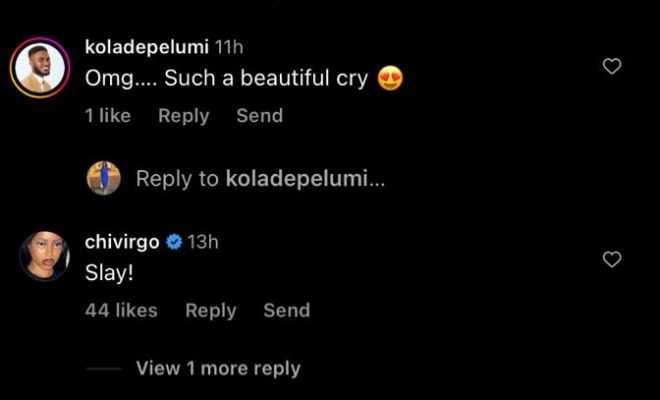Send koladepelumi's comment to someone
The width and height of the screenshot is (660, 400).
coord(259,116)
